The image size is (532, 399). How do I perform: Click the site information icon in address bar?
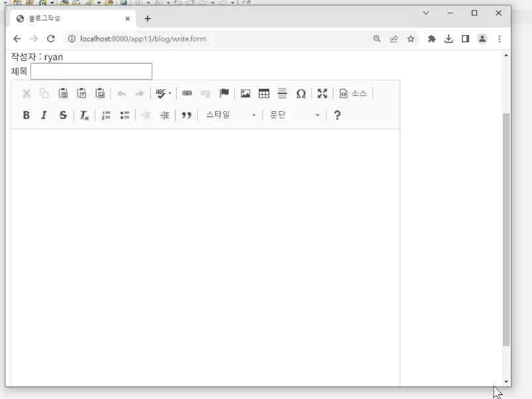click(x=72, y=38)
